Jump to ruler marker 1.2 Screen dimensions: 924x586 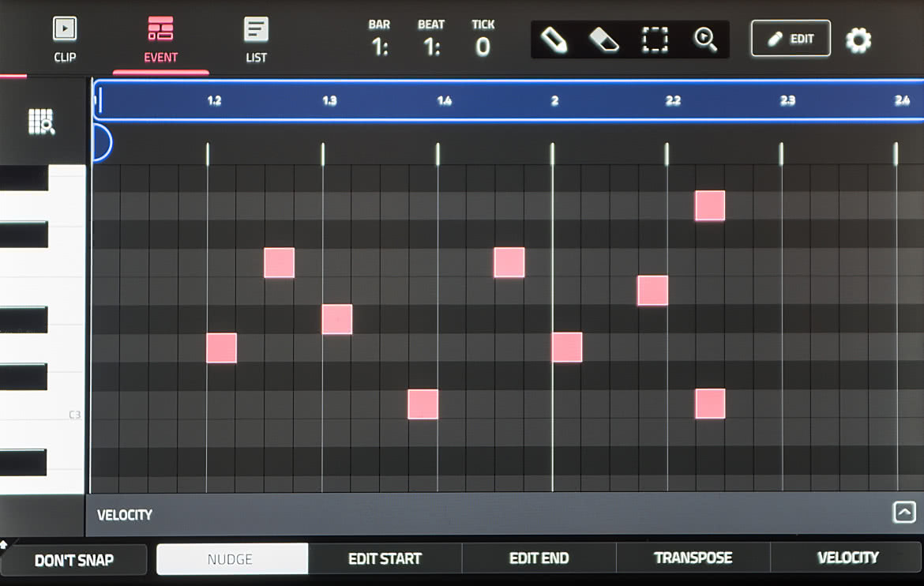[x=214, y=101]
